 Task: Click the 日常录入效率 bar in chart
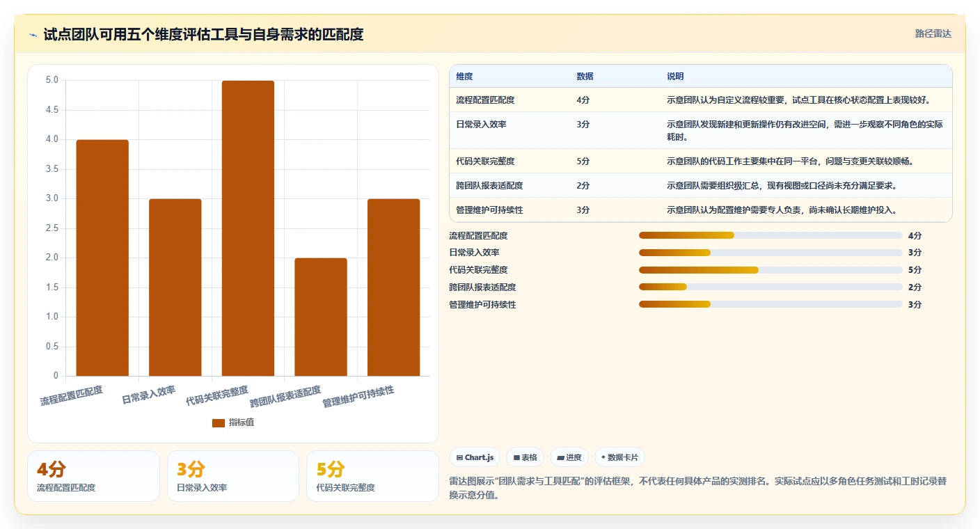[x=175, y=287]
